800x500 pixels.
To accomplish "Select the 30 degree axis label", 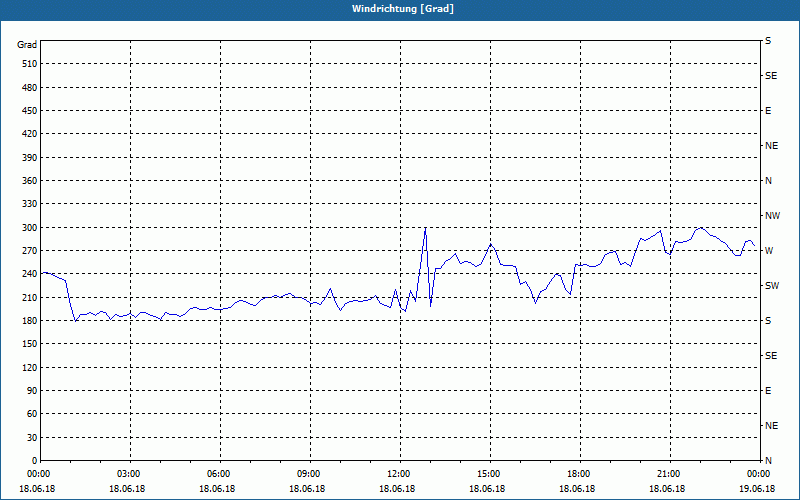I will 32,437.
